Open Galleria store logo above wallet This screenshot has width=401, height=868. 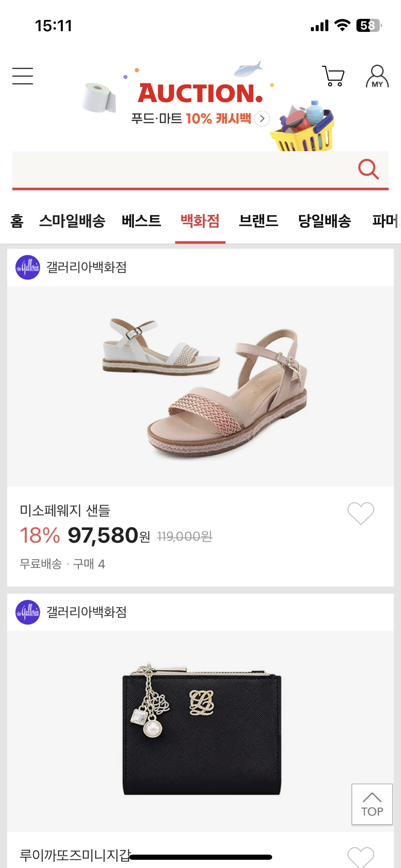click(28, 612)
